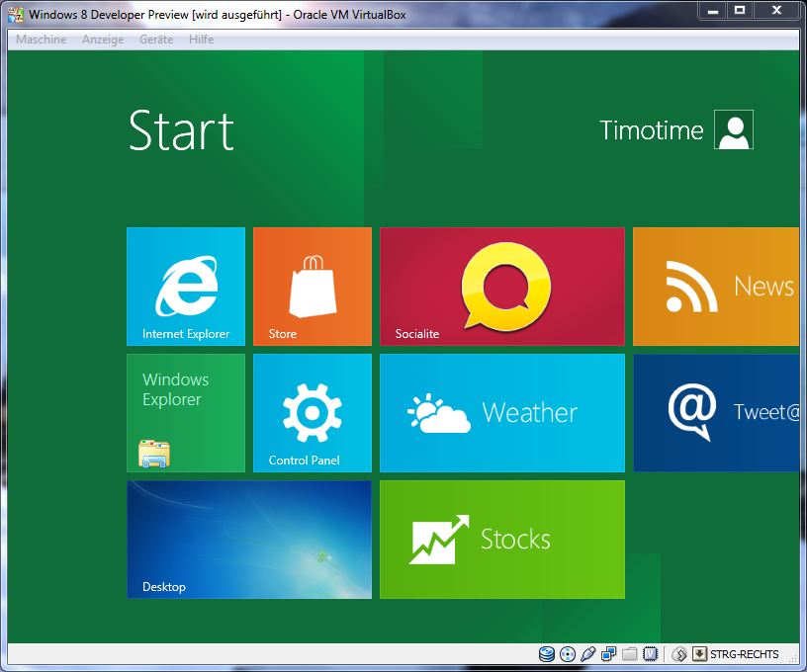Launch the Socialite tile

tap(502, 287)
